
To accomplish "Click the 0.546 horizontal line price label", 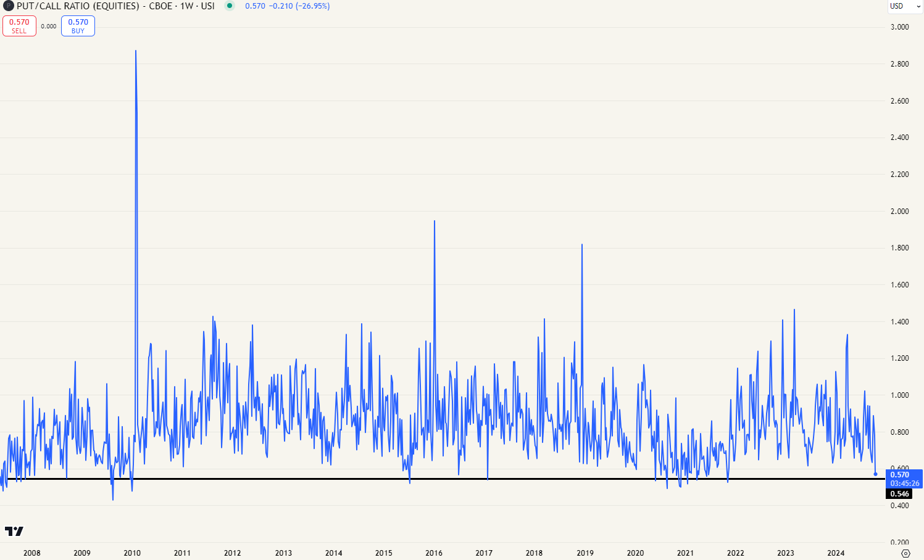I will pos(899,494).
